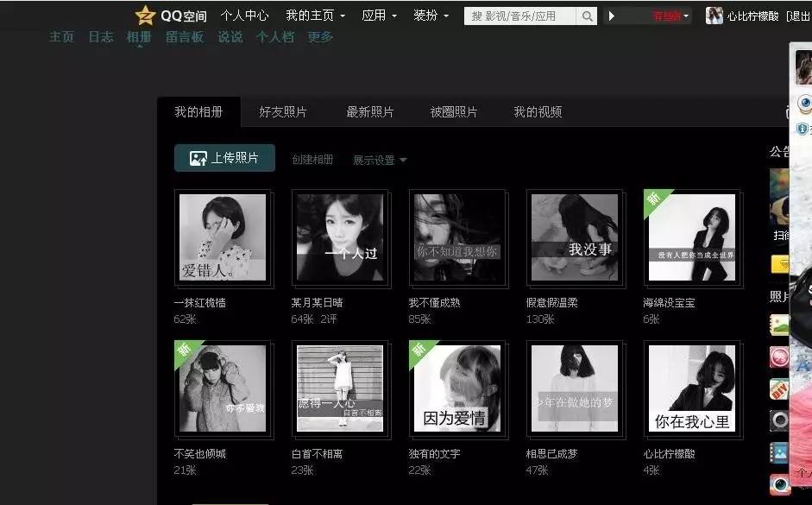
Task: Click the play arrow beside 有歌听
Action: [611, 15]
